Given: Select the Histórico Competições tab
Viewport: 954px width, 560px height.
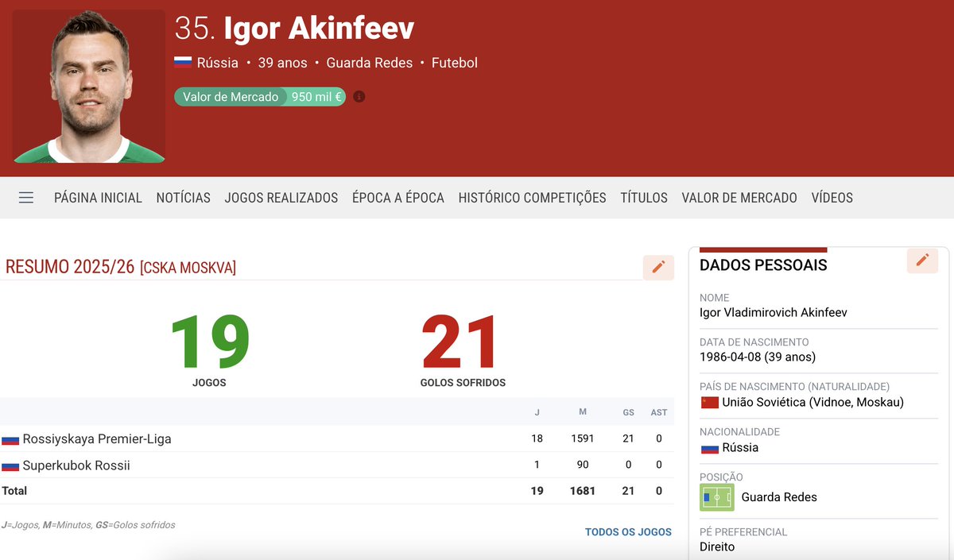Looking at the screenshot, I should click(x=533, y=198).
